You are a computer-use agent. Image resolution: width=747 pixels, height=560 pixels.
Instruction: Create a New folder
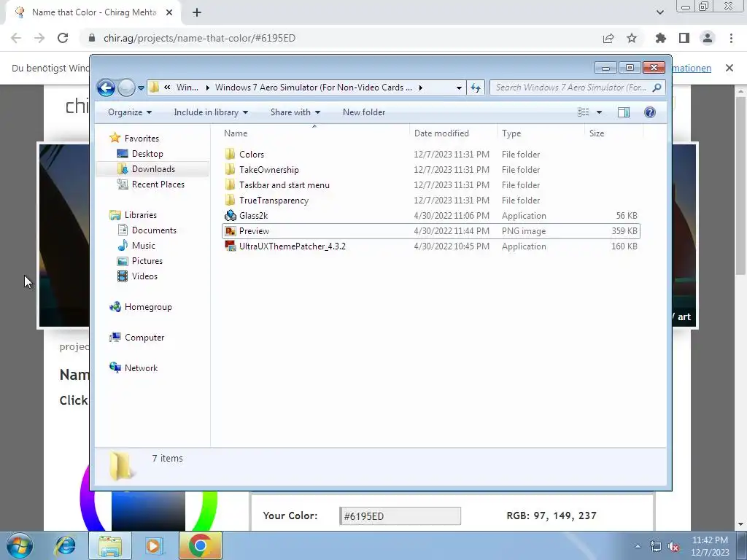364,112
